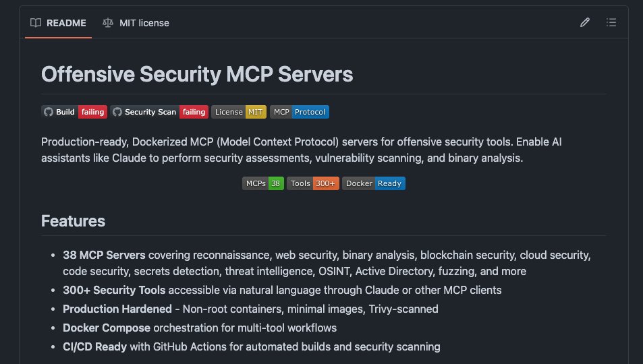Click the GitHub logo in Security Scan badge
Image resolution: width=643 pixels, height=364 pixels.
117,112
